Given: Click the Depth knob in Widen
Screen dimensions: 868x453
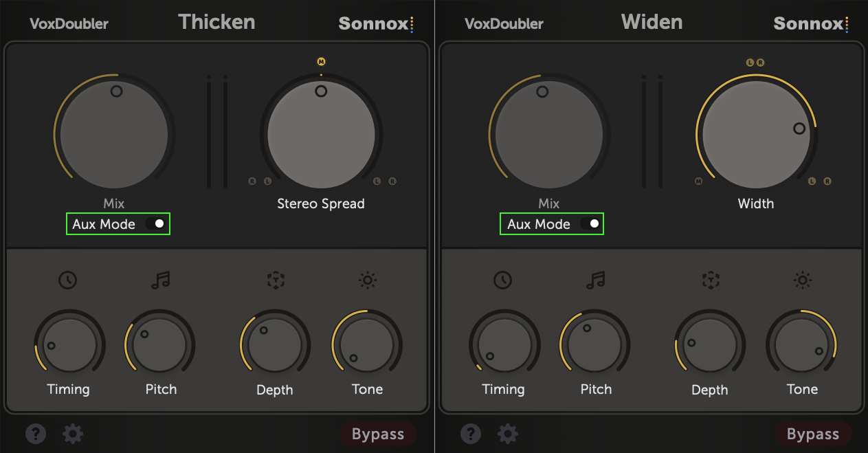Looking at the screenshot, I should pos(710,344).
